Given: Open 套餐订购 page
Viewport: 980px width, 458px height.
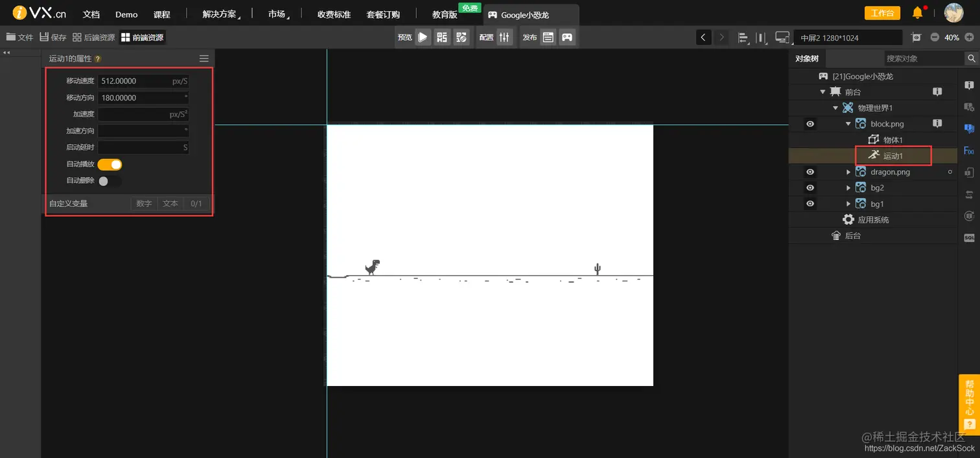Looking at the screenshot, I should 383,14.
